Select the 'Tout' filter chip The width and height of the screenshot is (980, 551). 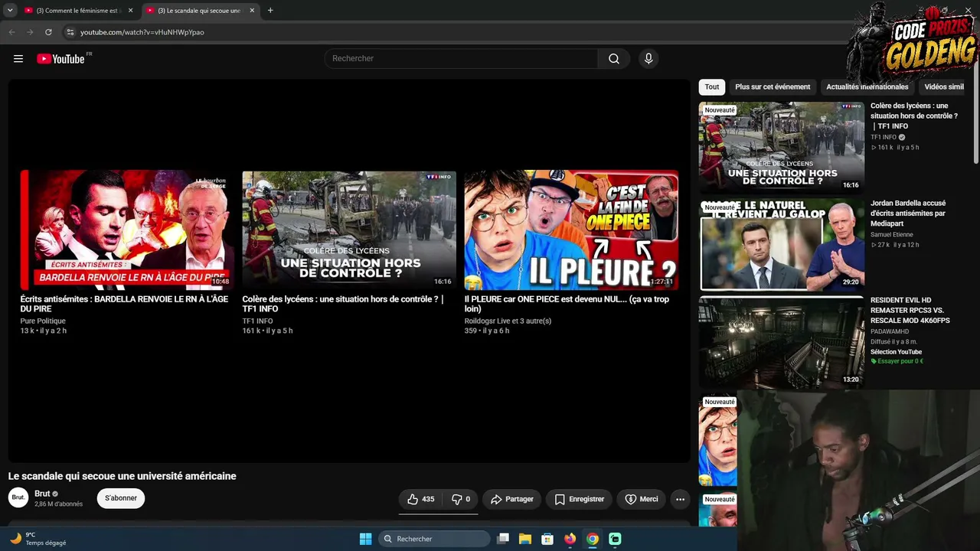coord(712,87)
